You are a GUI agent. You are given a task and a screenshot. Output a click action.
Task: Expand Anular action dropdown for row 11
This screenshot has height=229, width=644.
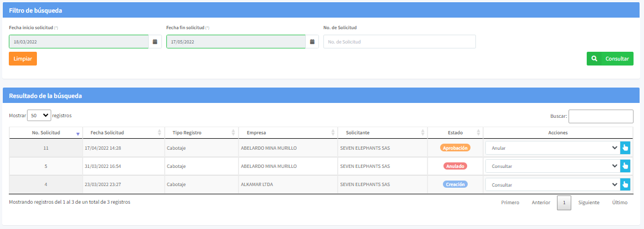pyautogui.click(x=551, y=148)
